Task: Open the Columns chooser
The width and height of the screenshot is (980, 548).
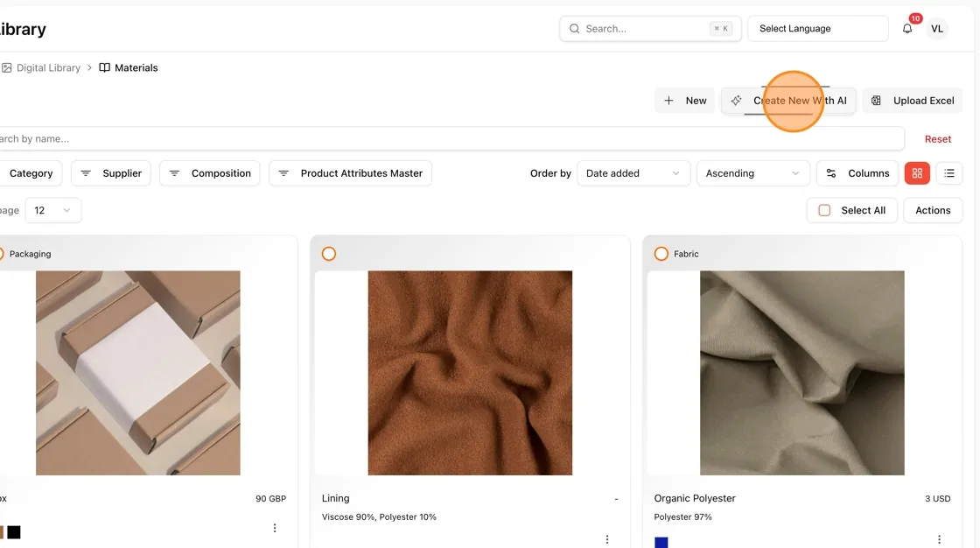Action: (857, 173)
